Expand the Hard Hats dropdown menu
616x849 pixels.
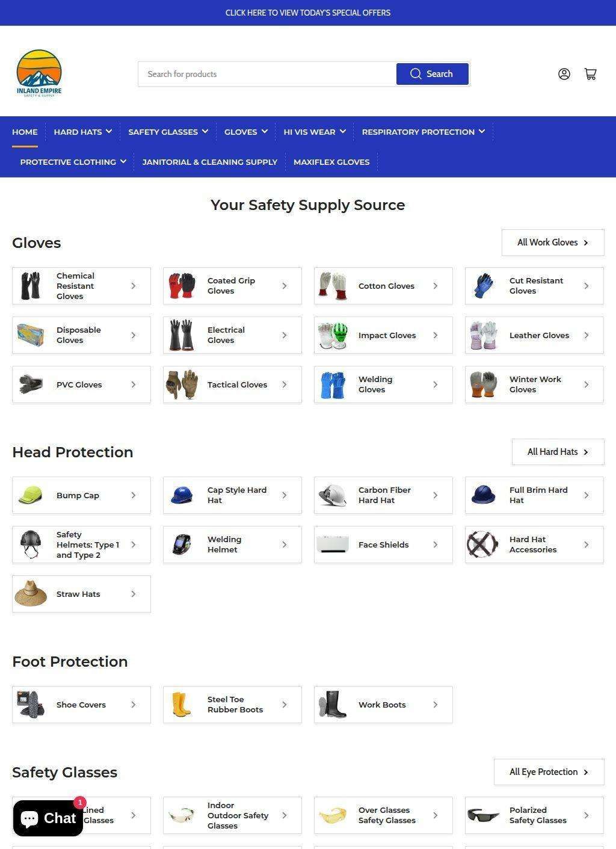(x=83, y=132)
